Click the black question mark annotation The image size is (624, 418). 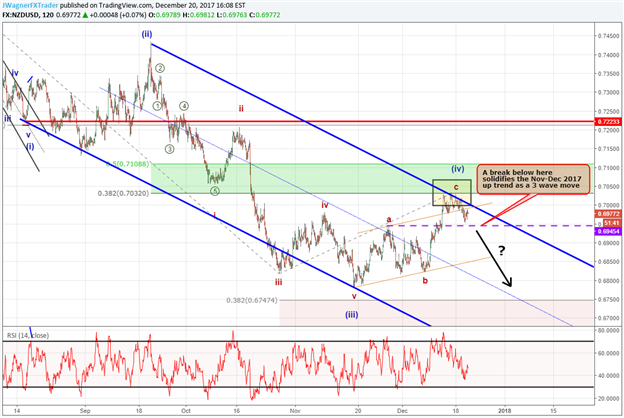(x=501, y=251)
